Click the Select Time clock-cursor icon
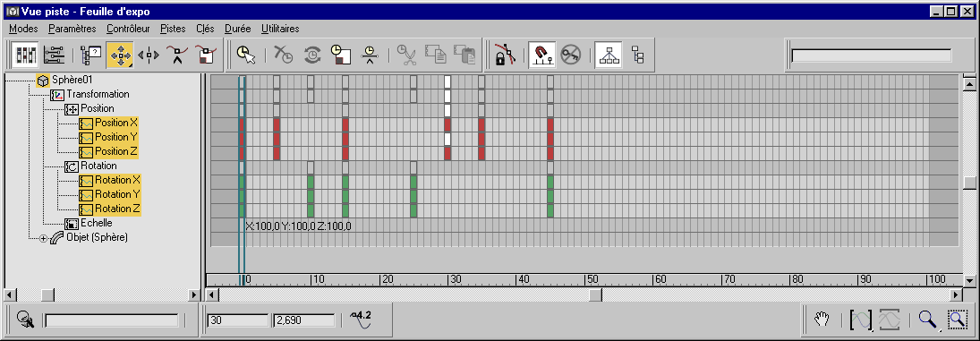Viewport: 980px width, 341px height. coord(246,55)
